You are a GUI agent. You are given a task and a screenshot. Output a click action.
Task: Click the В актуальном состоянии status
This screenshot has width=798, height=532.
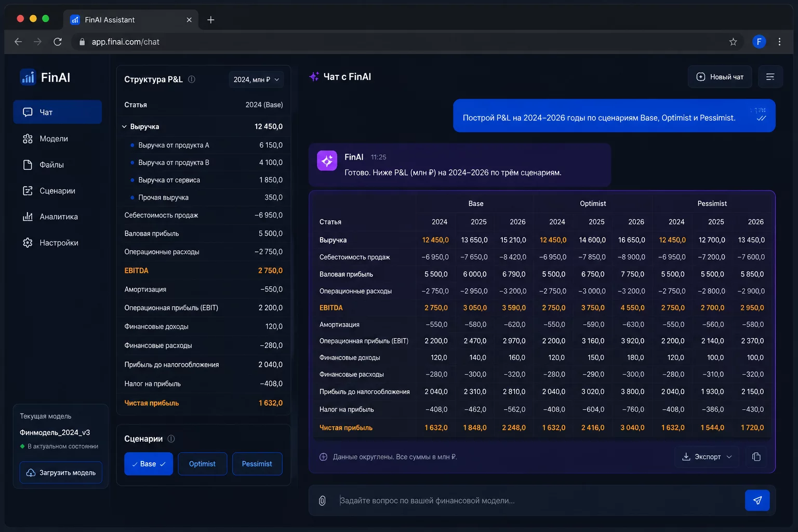click(59, 446)
